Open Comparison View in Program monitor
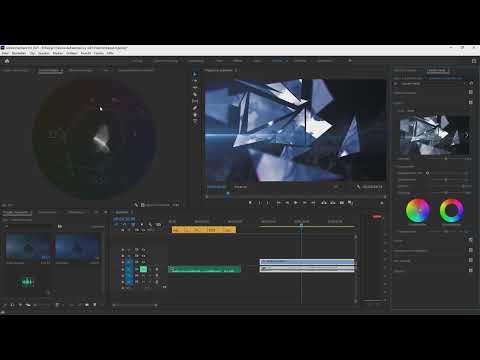The image size is (480, 360). click(350, 203)
